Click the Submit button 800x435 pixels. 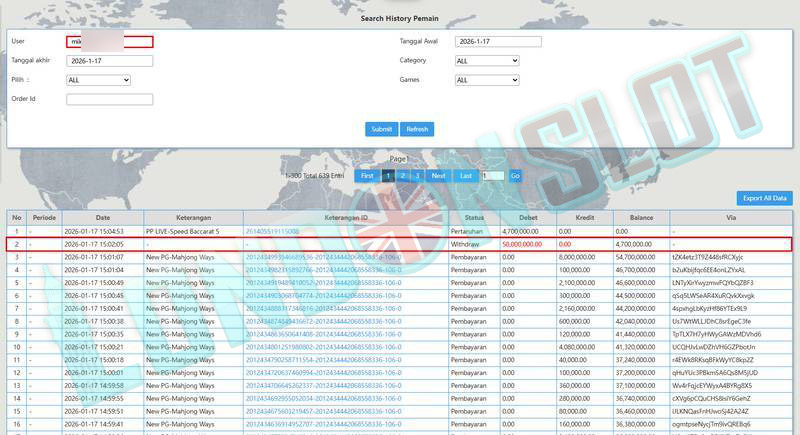381,129
